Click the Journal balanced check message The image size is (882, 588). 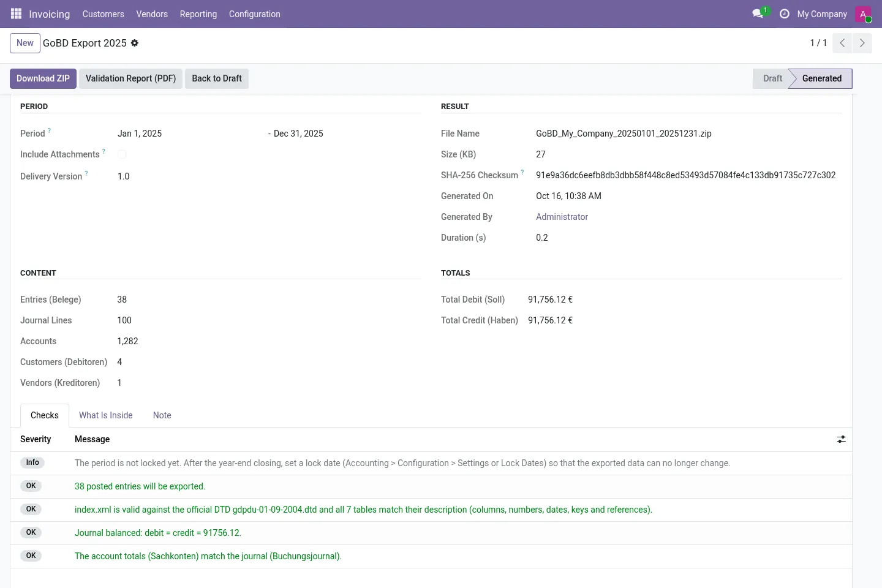(x=158, y=533)
